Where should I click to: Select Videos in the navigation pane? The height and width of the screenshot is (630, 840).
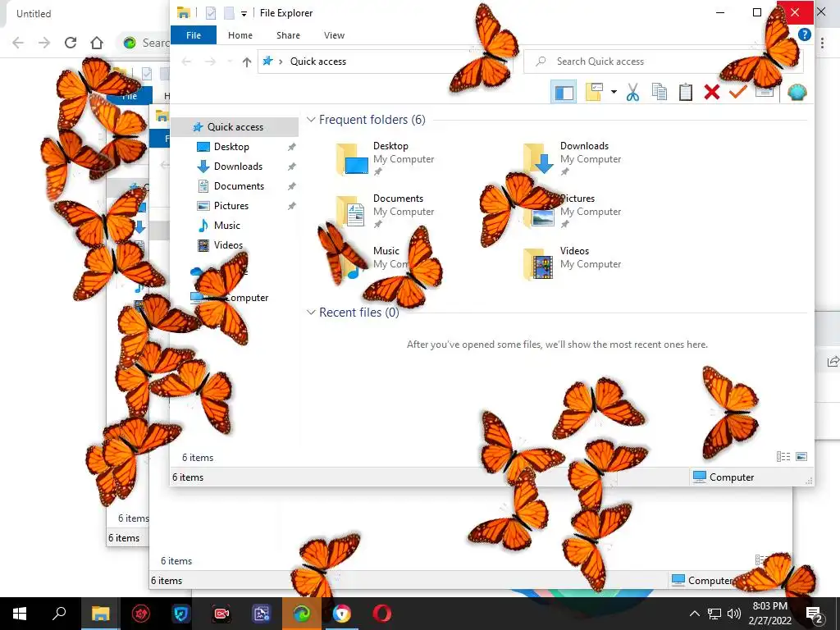coord(228,245)
